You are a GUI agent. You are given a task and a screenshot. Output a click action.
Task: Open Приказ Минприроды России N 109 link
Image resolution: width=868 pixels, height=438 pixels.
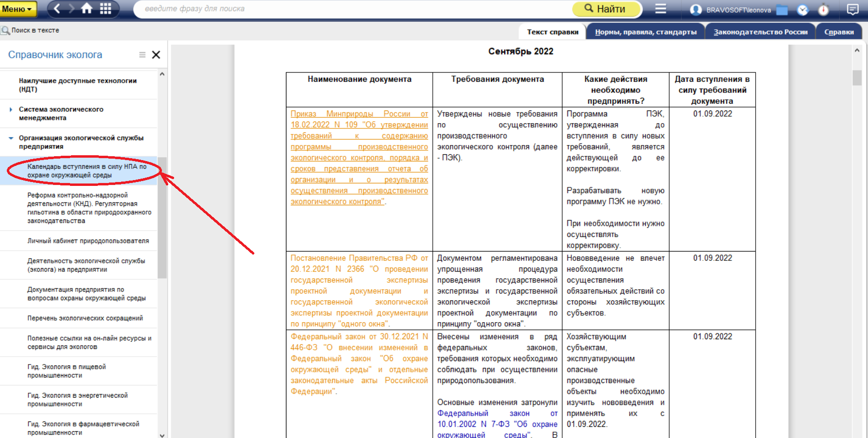(x=359, y=158)
